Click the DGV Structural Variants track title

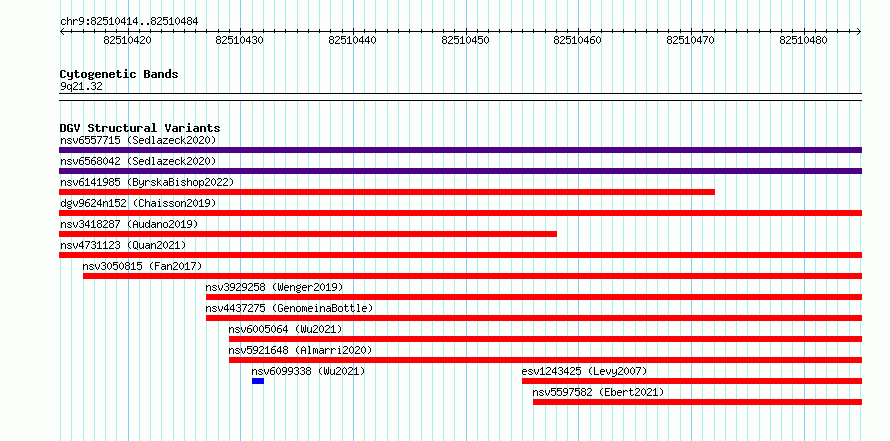(x=140, y=128)
